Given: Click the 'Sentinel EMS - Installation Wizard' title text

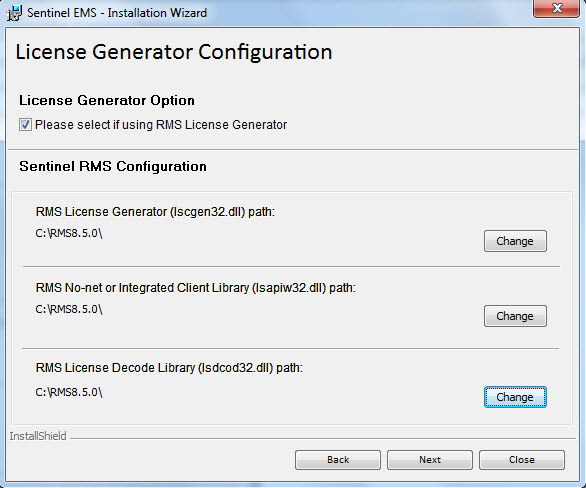Looking at the screenshot, I should pos(117,13).
